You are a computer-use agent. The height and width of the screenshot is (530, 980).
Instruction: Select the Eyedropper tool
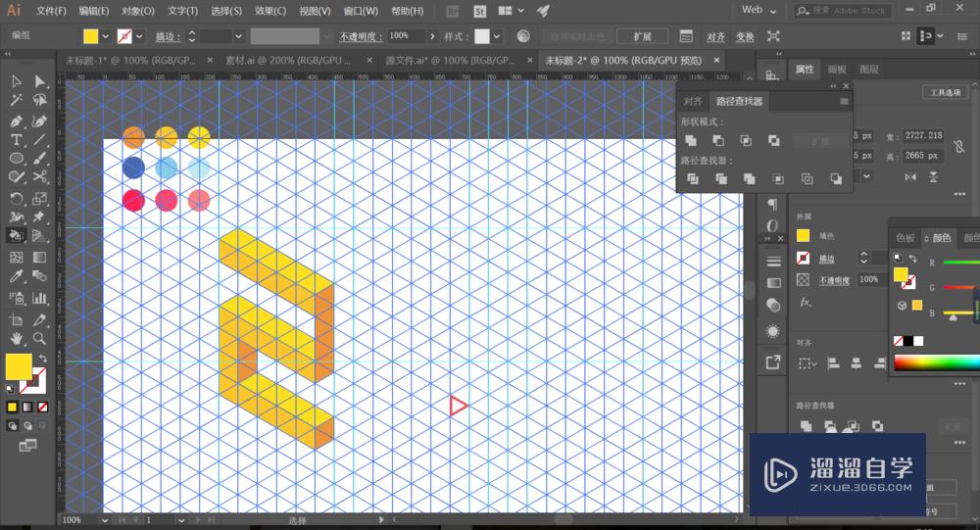[x=17, y=275]
